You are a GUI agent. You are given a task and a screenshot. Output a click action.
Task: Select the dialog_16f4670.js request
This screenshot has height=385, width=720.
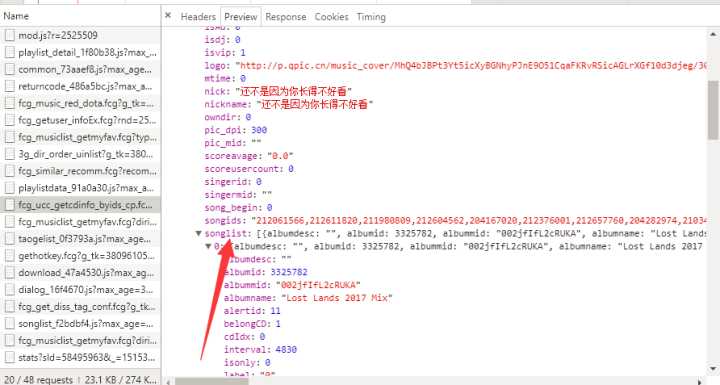(80, 290)
